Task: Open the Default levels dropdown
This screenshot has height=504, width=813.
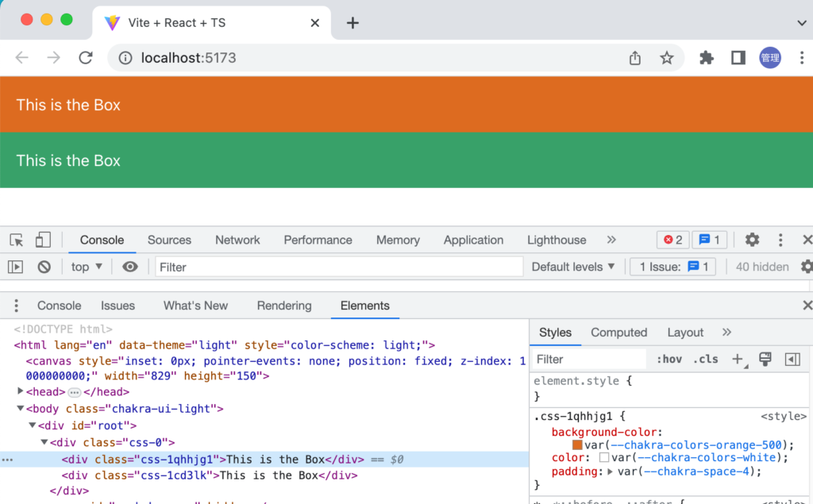Action: [x=573, y=267]
